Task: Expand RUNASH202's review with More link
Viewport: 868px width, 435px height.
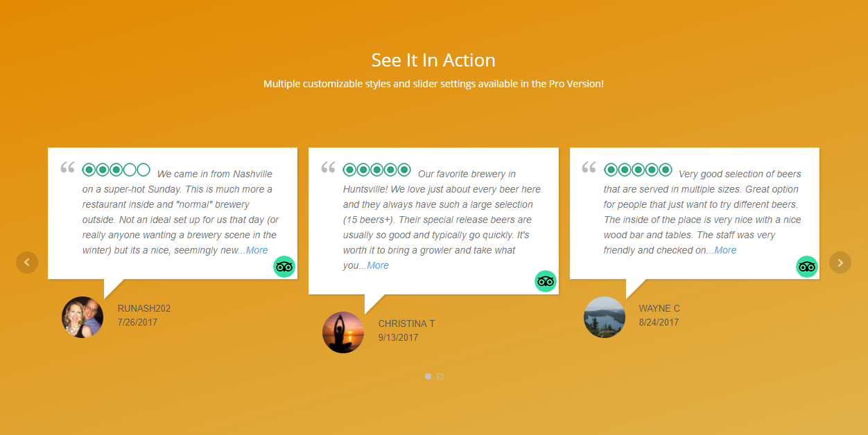Action: (x=257, y=250)
